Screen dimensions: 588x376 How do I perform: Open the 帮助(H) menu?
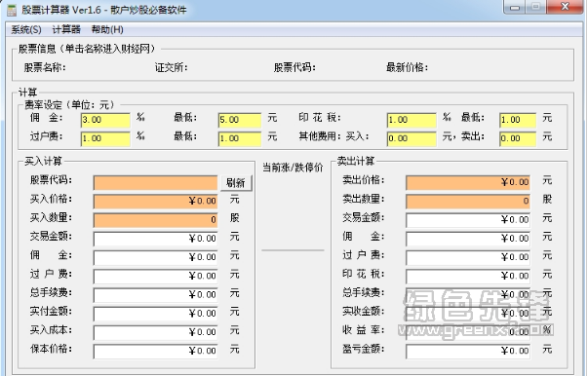click(x=107, y=29)
